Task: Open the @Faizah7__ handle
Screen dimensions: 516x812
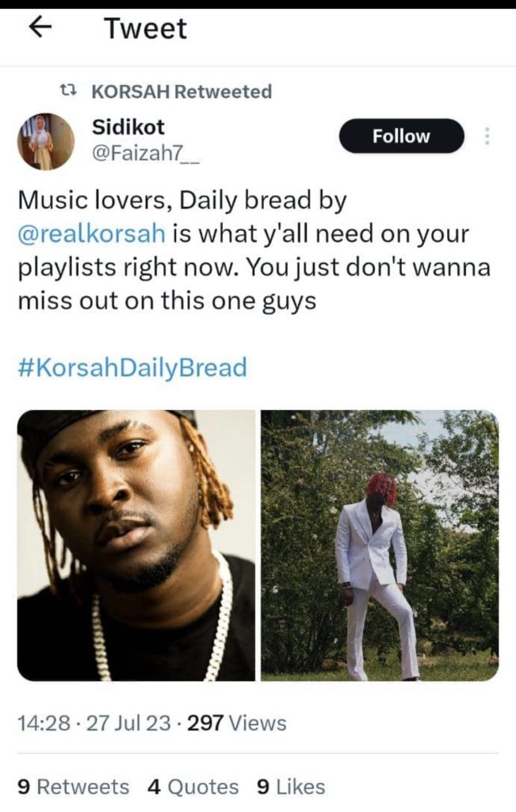Action: 145,154
